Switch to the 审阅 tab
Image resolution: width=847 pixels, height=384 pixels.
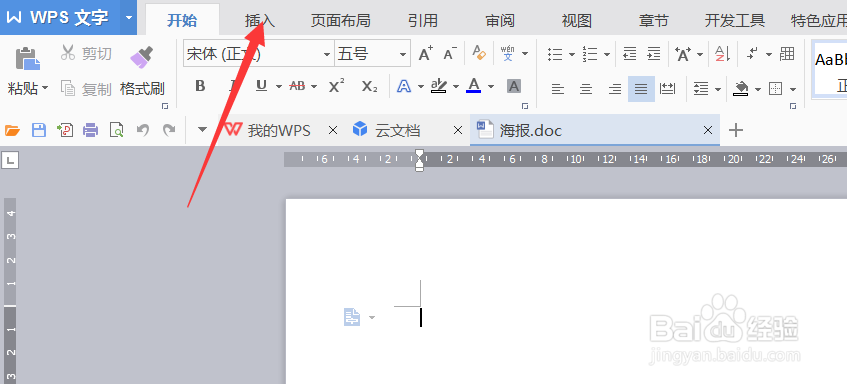pyautogui.click(x=500, y=21)
